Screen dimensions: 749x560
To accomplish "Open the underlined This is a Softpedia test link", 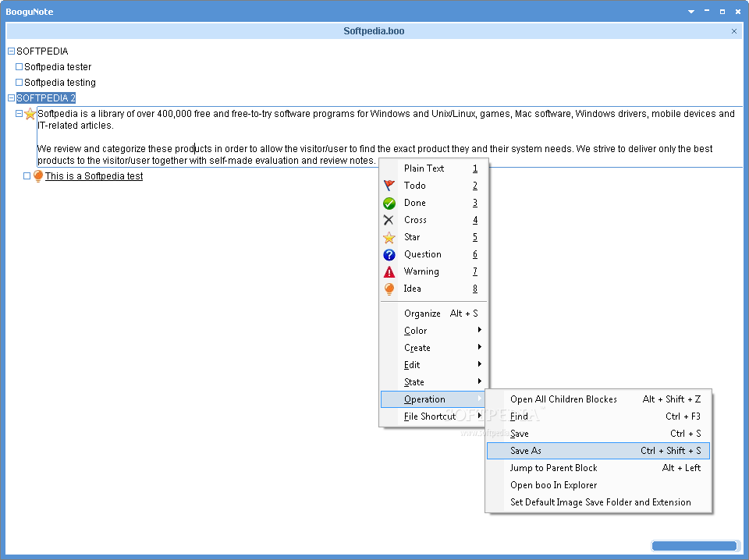I will point(94,176).
